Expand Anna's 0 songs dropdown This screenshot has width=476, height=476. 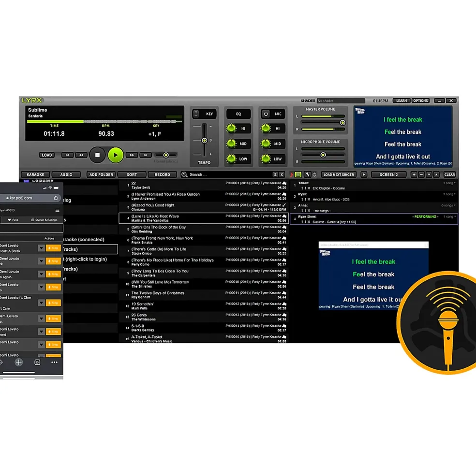coord(448,205)
